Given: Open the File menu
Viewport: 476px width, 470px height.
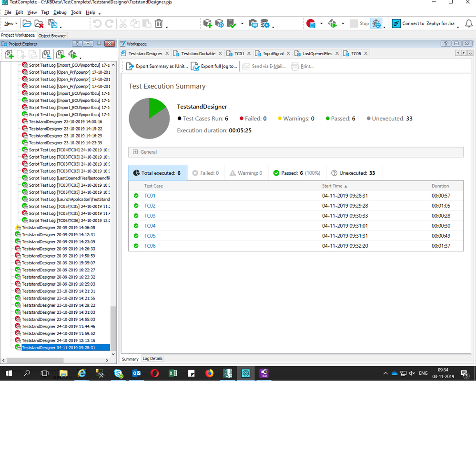Looking at the screenshot, I should click(x=8, y=12).
